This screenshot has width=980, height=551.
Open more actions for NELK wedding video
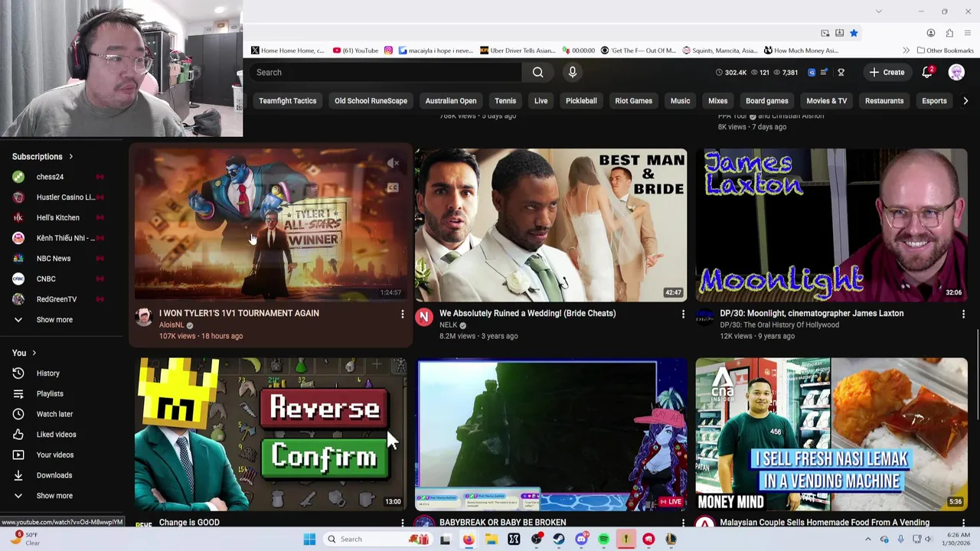point(683,314)
